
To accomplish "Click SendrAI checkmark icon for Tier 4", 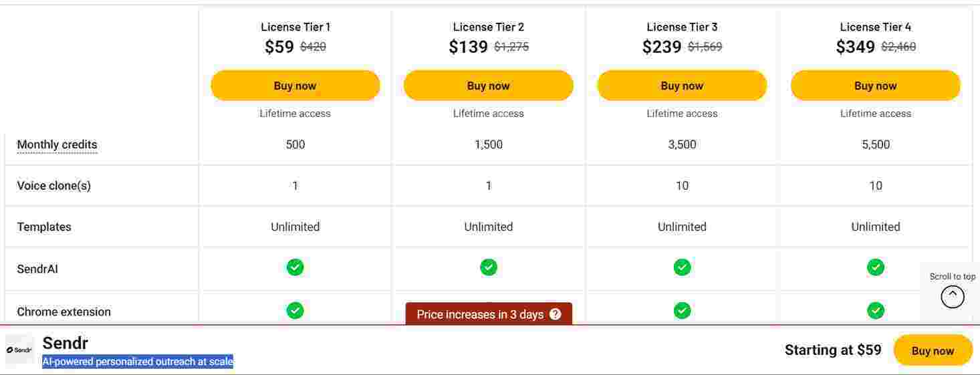I will (876, 267).
